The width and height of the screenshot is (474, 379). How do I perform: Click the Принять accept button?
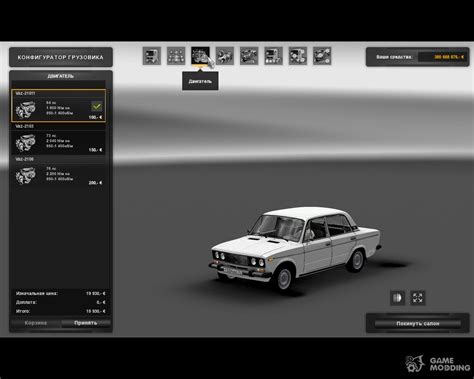(86, 323)
